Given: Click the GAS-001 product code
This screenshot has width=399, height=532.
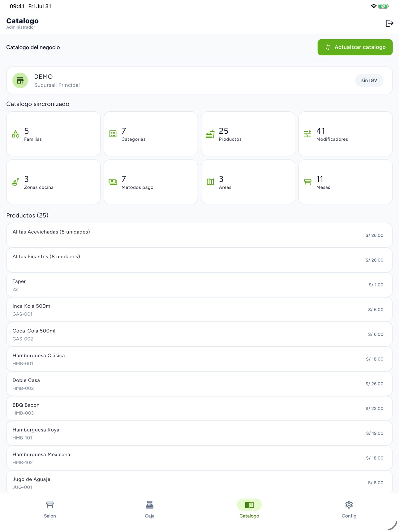Looking at the screenshot, I should [22, 314].
